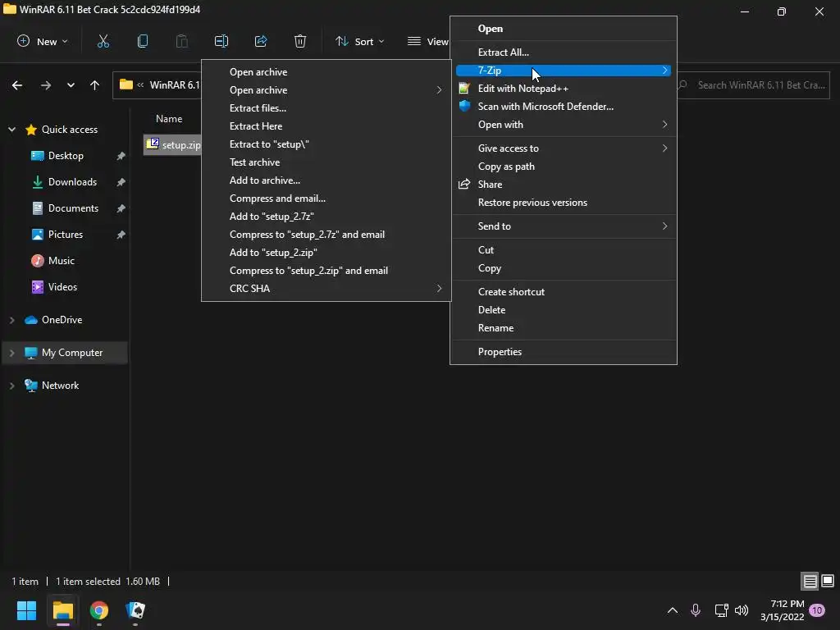Choose Add to "setup_2.zip"
Viewport: 840px width, 630px height.
[x=326, y=253]
